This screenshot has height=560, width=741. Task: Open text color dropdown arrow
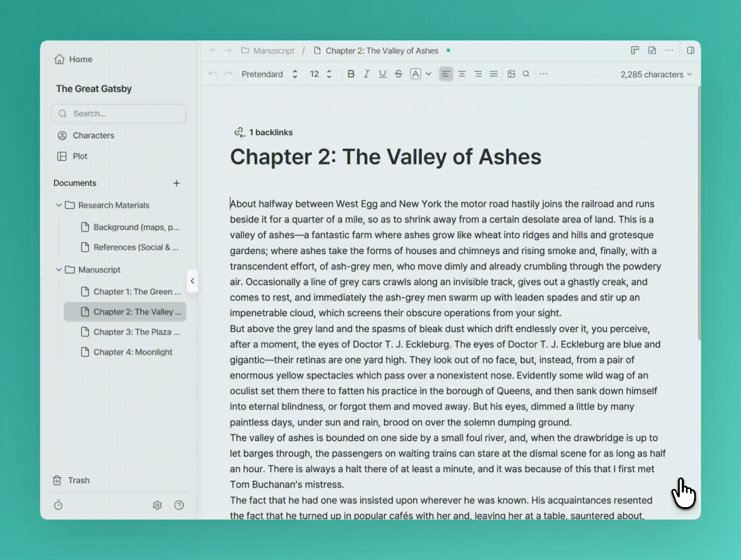pos(429,74)
